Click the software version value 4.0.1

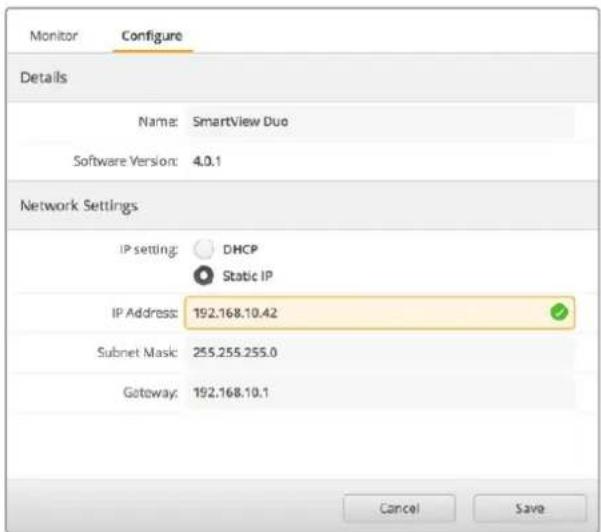pos(207,161)
